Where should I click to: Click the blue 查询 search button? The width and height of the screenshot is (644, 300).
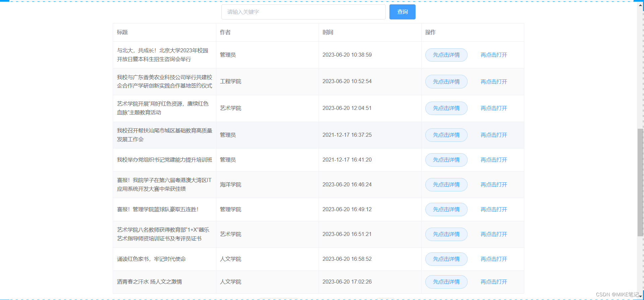click(x=402, y=12)
